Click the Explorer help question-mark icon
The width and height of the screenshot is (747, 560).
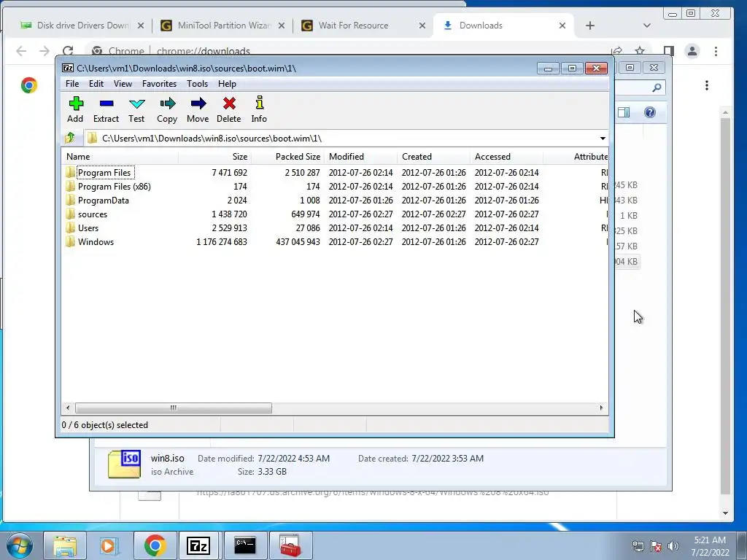point(650,112)
